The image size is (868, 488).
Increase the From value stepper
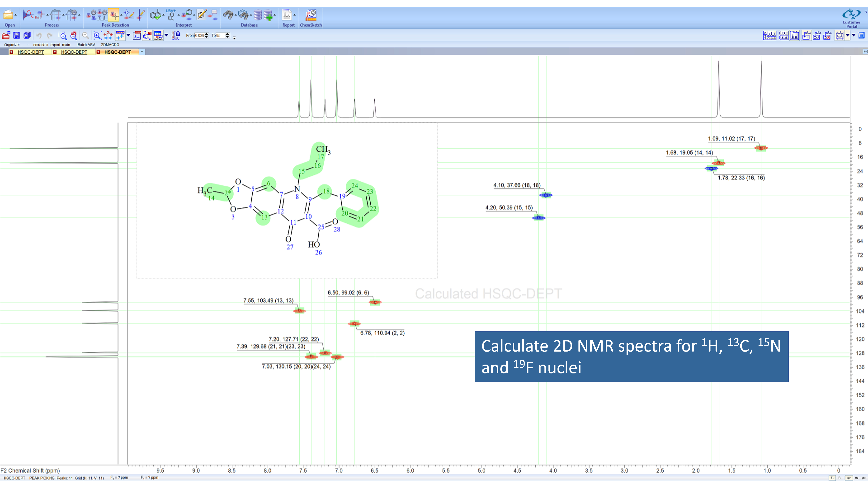pos(207,34)
